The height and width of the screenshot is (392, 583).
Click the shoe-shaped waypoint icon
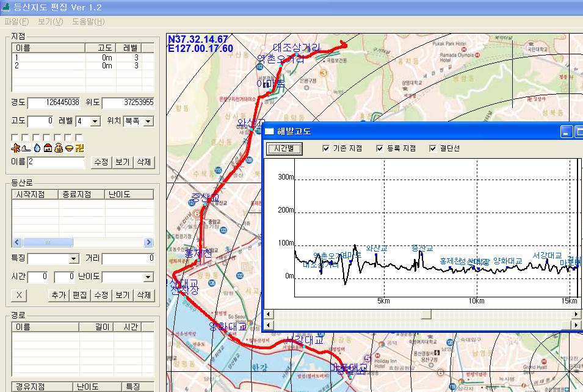tap(26, 148)
